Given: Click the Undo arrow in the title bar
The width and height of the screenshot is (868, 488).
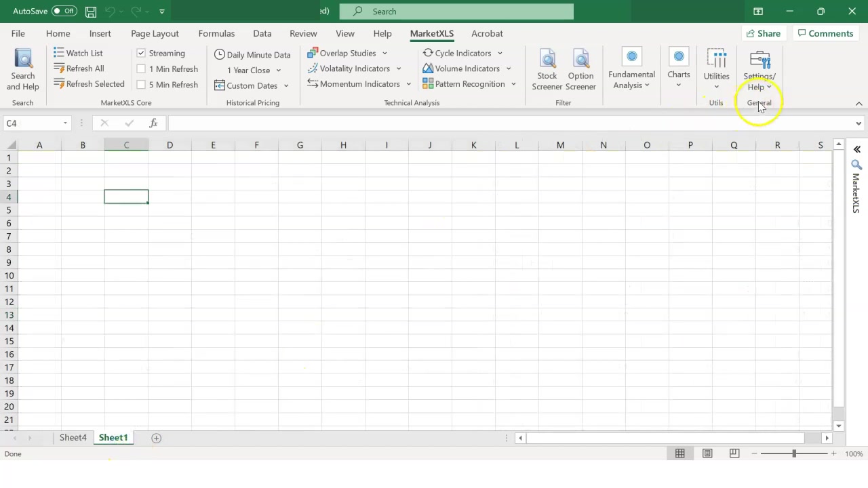Looking at the screenshot, I should coord(110,12).
